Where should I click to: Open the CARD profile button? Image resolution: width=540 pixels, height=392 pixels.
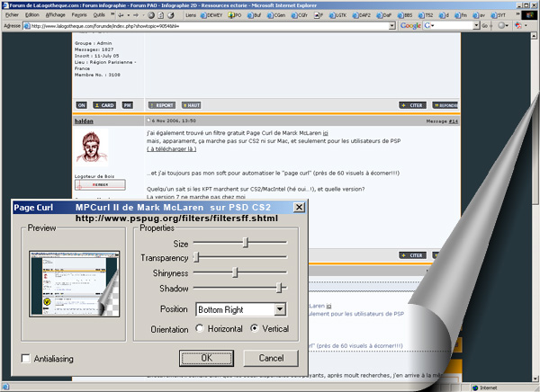pos(104,105)
